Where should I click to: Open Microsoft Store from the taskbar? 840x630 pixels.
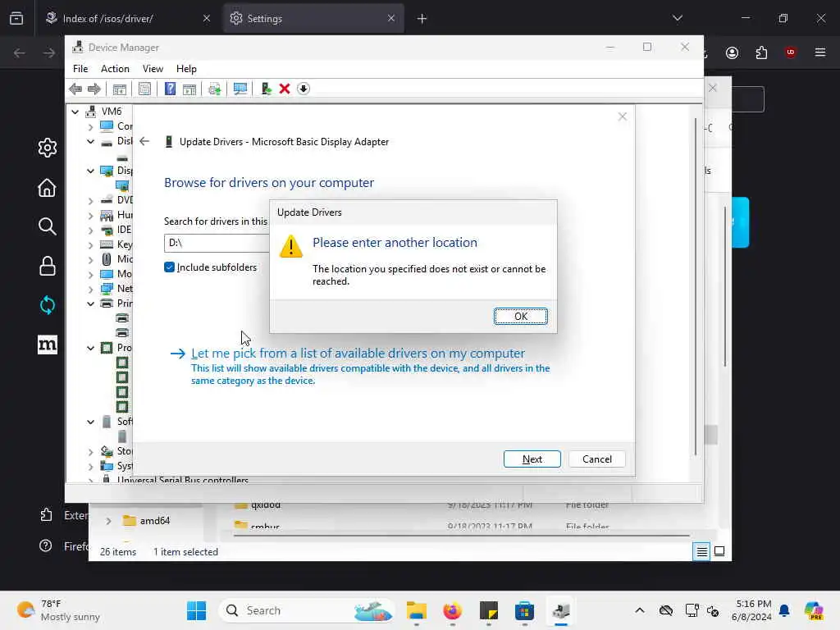click(524, 610)
